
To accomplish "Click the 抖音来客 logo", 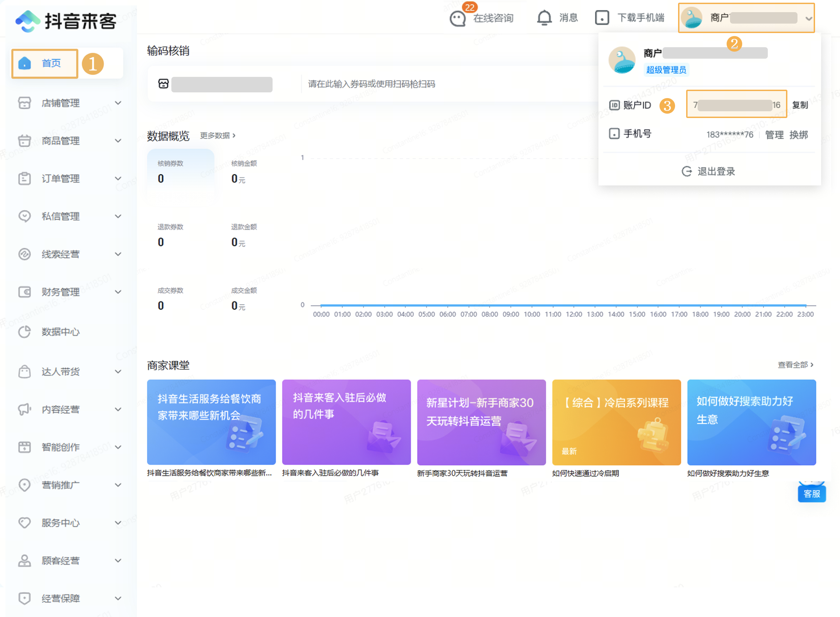I will (66, 21).
